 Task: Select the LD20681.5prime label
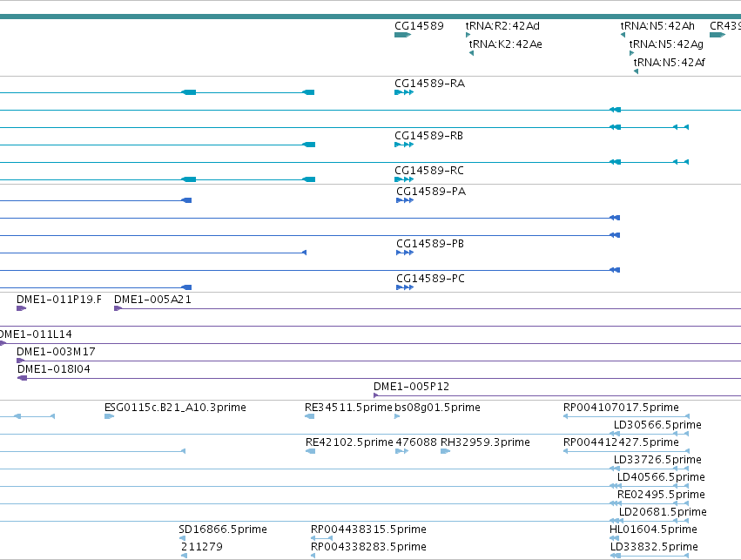click(663, 512)
